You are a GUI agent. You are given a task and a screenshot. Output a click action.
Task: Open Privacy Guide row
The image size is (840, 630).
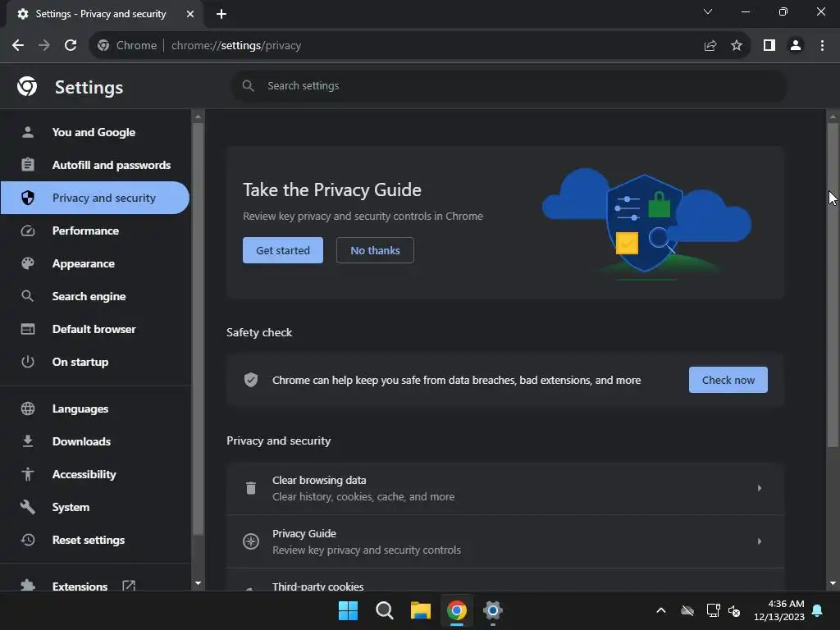(505, 541)
